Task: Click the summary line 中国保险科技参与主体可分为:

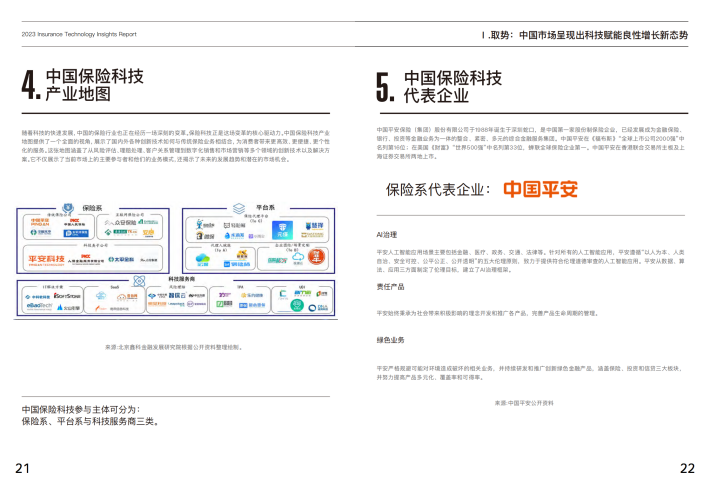Action: coord(81,409)
